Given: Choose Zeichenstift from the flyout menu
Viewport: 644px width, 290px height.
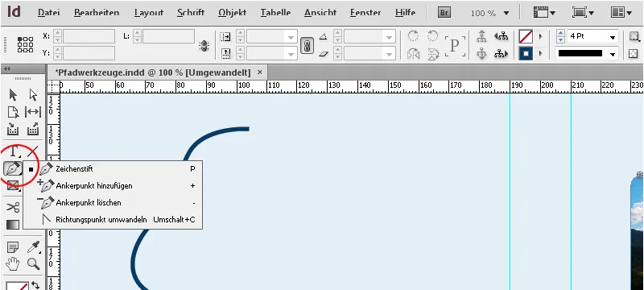Looking at the screenshot, I should 113,169.
